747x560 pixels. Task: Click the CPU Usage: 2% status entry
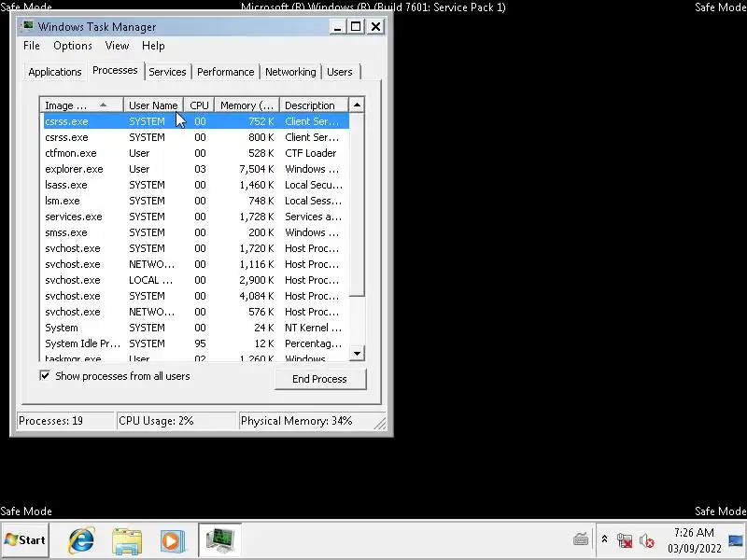click(176, 421)
